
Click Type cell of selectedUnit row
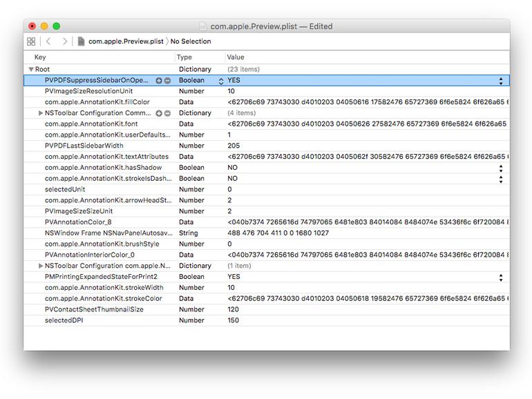191,189
